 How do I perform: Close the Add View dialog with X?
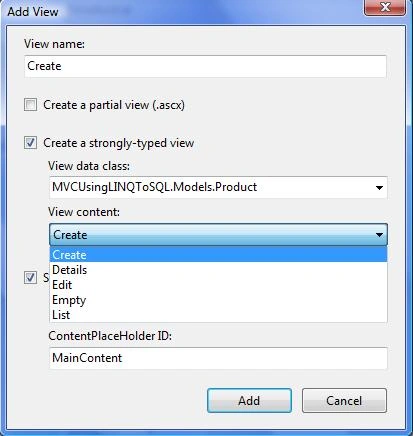385,7
